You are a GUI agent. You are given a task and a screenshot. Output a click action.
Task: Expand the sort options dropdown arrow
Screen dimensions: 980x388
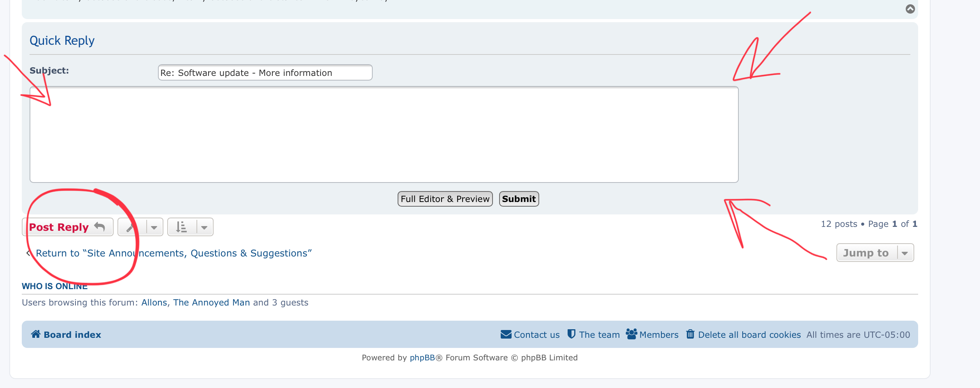tap(204, 227)
